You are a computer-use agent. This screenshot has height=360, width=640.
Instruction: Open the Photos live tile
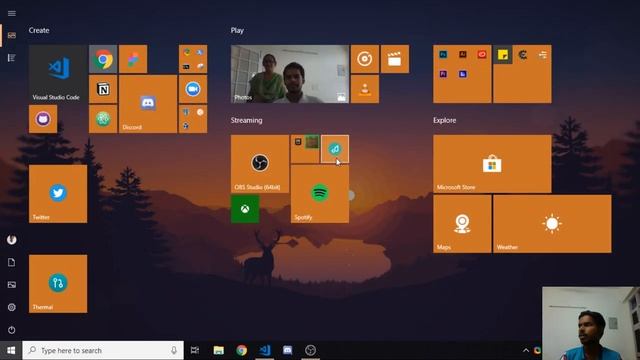tap(290, 73)
